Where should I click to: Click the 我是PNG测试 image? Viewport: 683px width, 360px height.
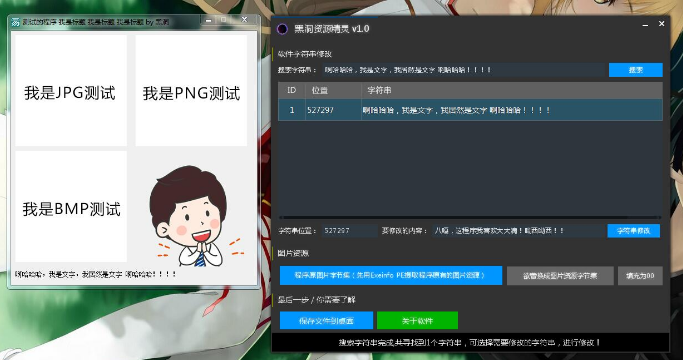pos(191,91)
